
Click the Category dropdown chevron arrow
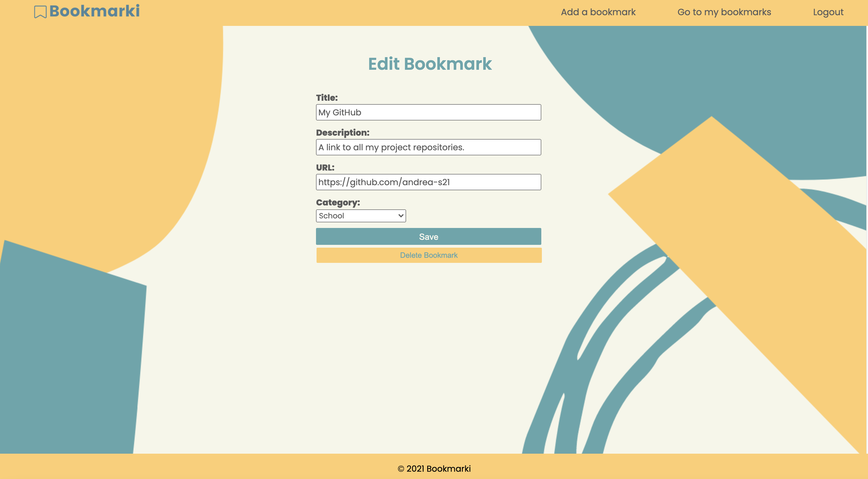(401, 216)
